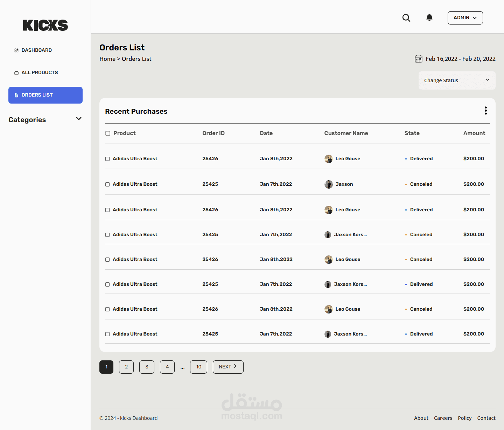
Task: Open the Careers footer link
Action: coord(443,418)
